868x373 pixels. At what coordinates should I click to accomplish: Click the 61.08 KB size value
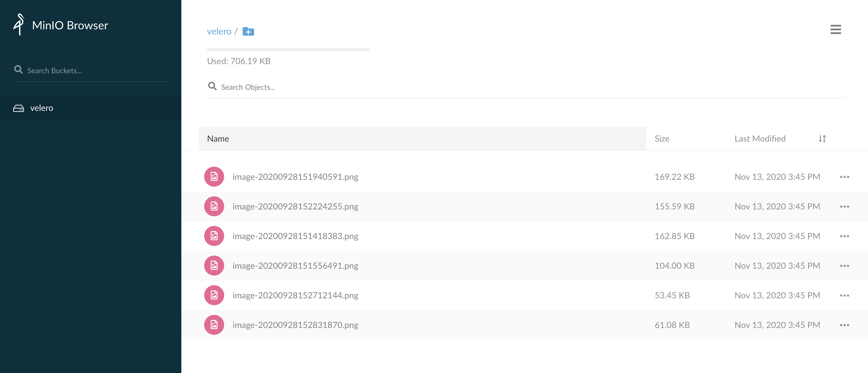pyautogui.click(x=672, y=325)
